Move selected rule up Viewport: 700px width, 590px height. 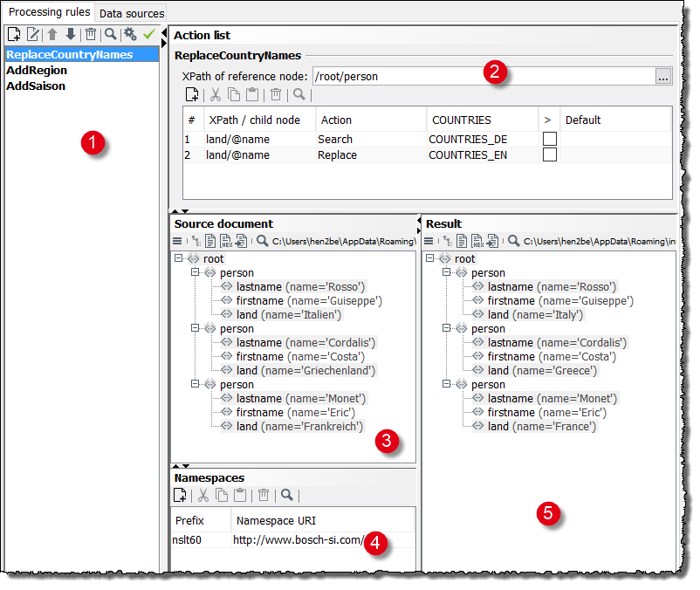tap(53, 33)
